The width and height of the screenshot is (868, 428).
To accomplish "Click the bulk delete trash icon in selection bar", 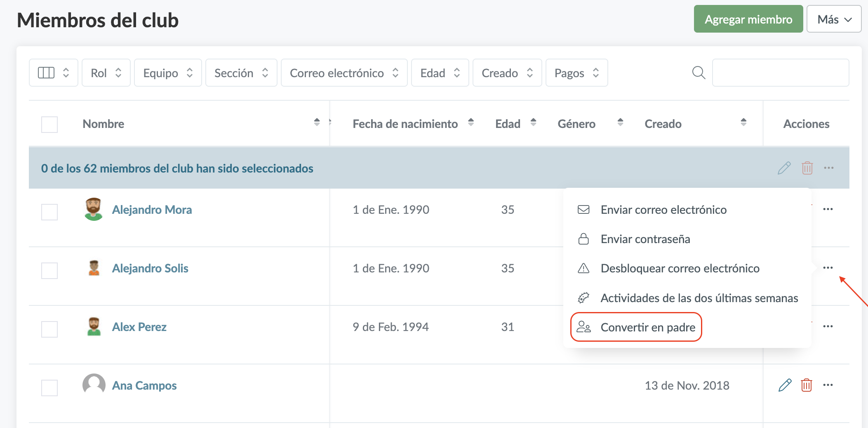I will (807, 168).
